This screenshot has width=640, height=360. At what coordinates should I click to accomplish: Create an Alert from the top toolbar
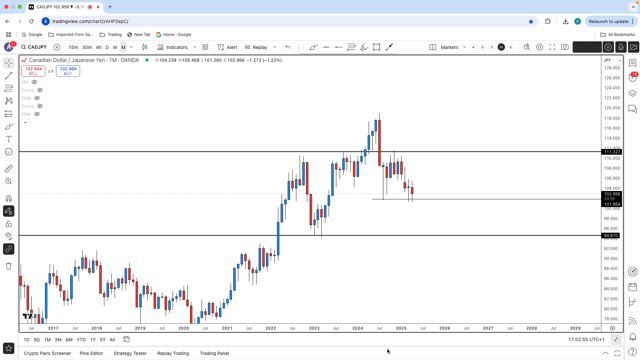pos(227,47)
